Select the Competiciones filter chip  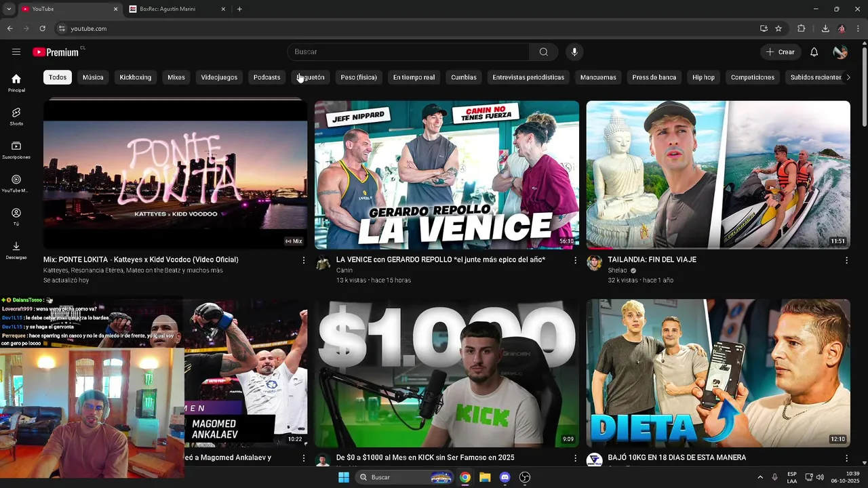(x=753, y=77)
